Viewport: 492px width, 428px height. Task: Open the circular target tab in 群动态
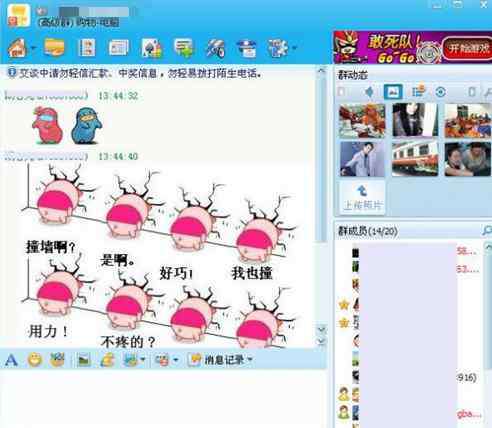coord(440,92)
